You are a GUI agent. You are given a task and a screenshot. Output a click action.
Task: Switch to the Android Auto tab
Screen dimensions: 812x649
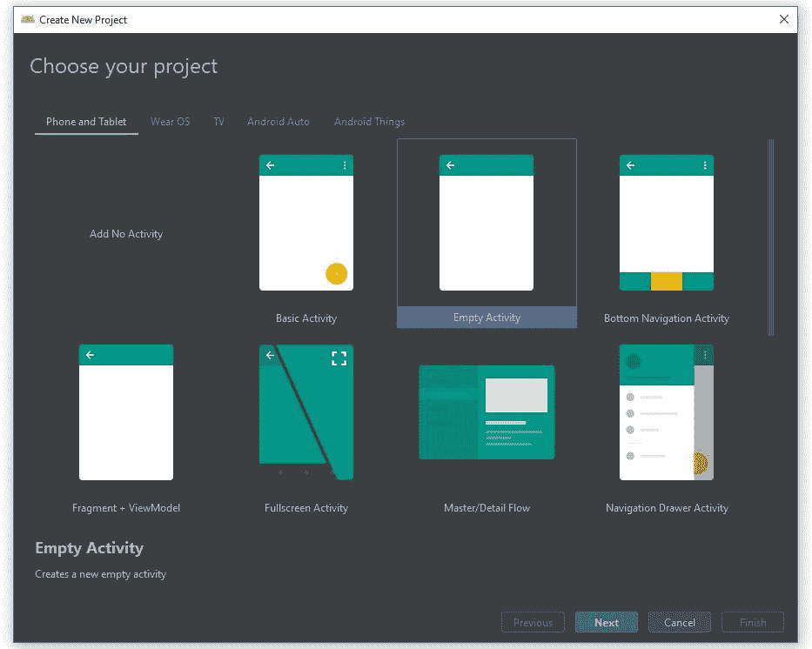click(x=278, y=122)
